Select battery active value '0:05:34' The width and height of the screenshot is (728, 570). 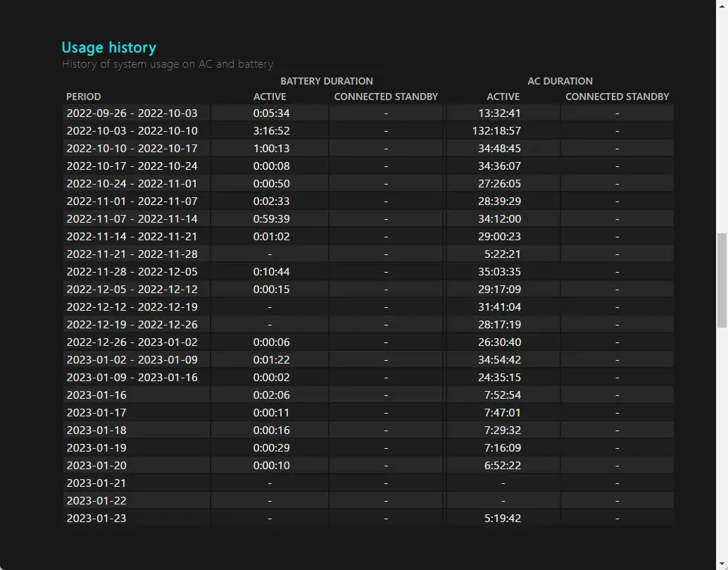[x=271, y=113]
